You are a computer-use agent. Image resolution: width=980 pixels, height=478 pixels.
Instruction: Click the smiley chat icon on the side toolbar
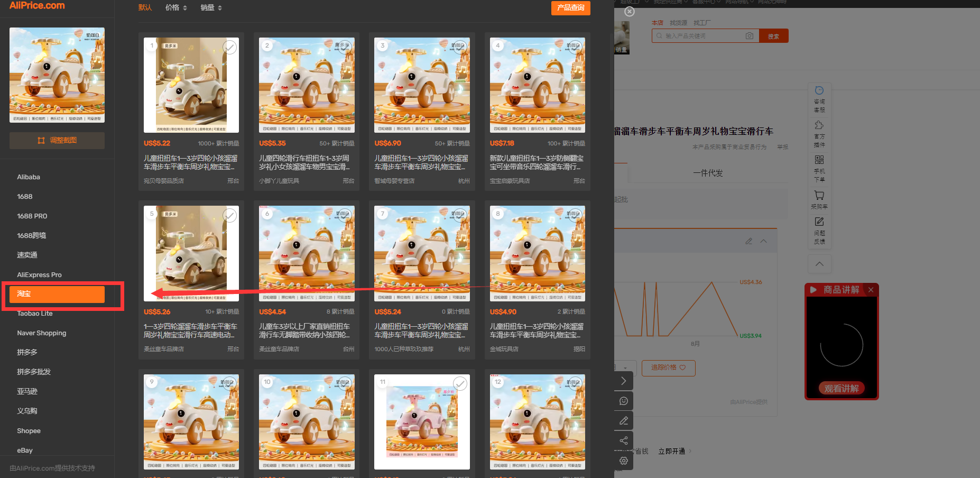click(x=624, y=401)
